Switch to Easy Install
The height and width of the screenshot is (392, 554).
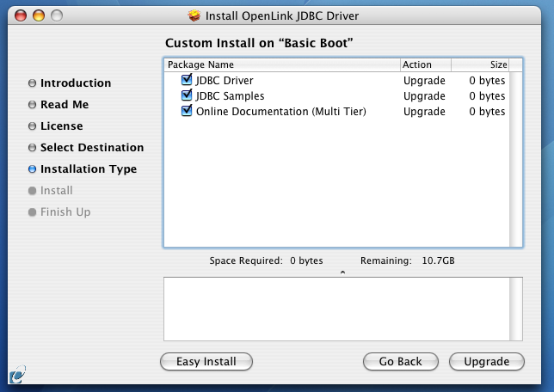click(x=206, y=362)
